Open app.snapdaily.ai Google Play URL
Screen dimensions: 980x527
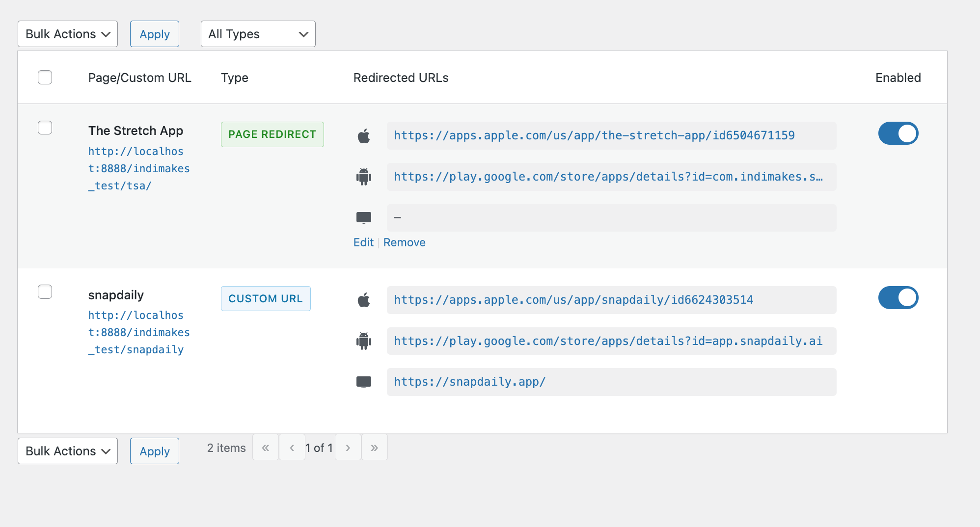[608, 341]
